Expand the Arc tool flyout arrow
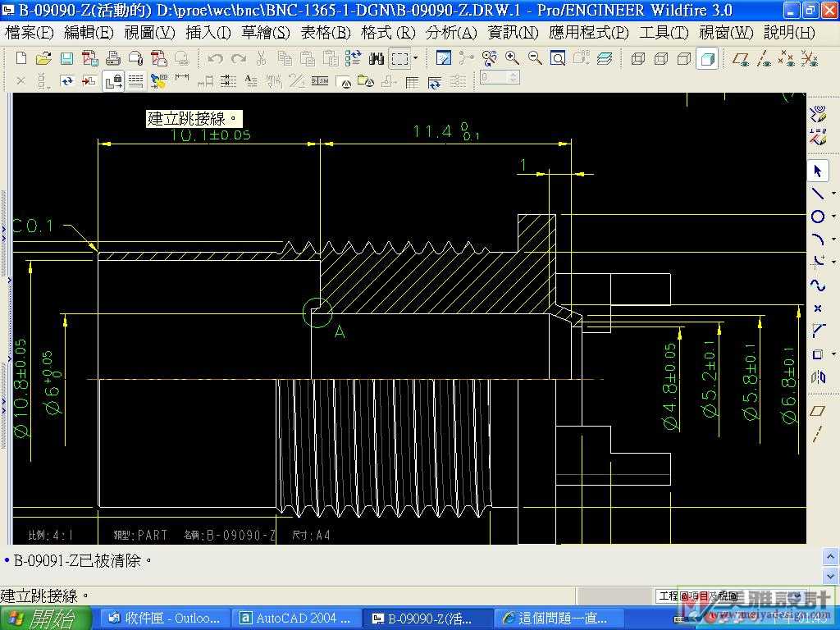The height and width of the screenshot is (630, 840). (x=833, y=240)
